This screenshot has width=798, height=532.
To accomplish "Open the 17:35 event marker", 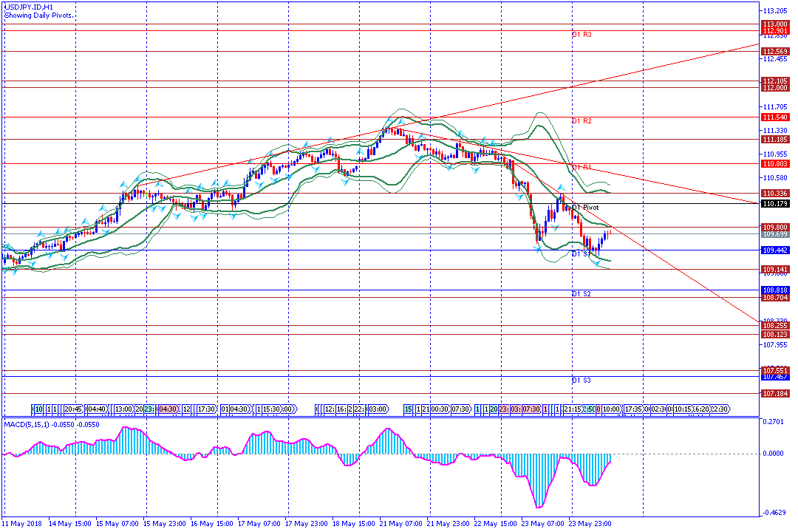I will click(634, 409).
